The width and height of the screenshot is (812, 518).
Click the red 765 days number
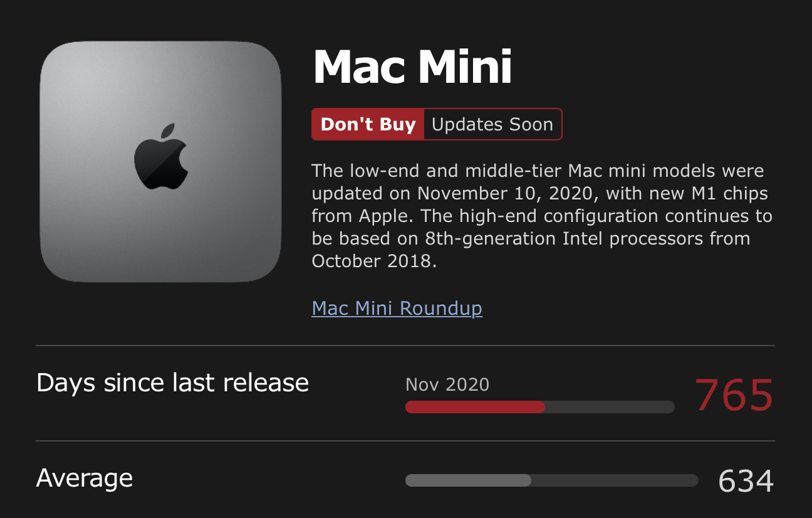(x=734, y=395)
